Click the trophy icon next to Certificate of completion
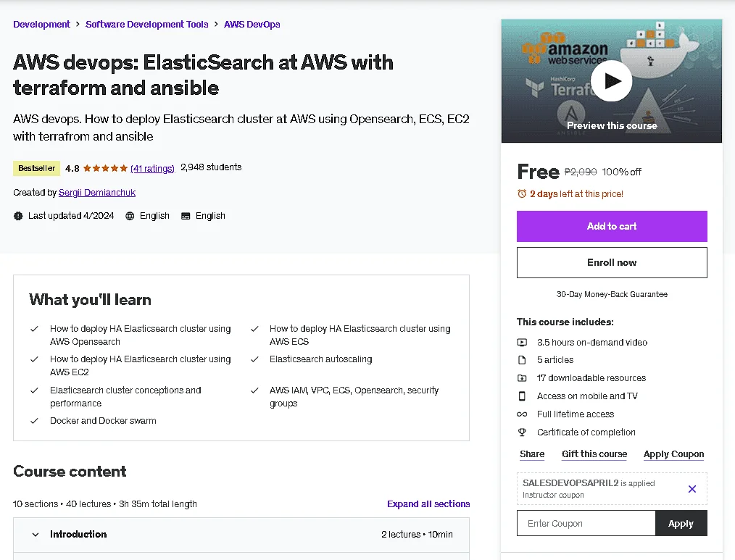The image size is (735, 560). pyautogui.click(x=522, y=432)
